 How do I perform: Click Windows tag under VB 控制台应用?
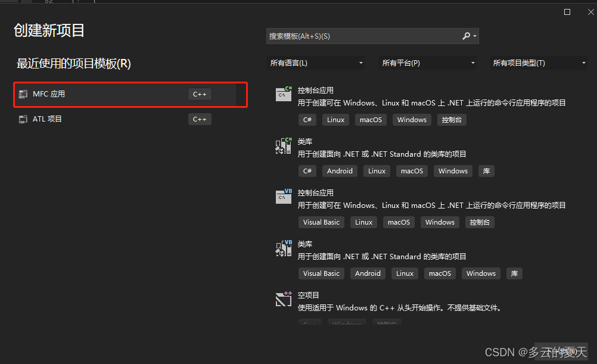pos(440,222)
